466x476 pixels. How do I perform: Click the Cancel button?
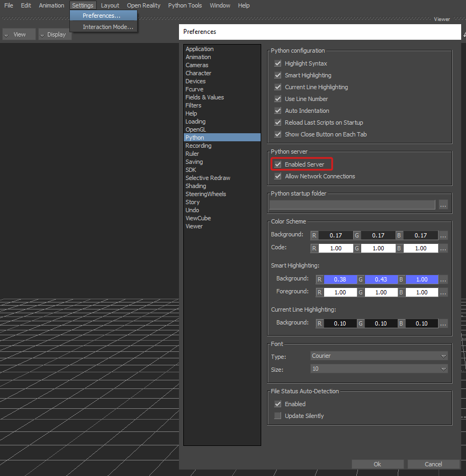click(x=433, y=464)
